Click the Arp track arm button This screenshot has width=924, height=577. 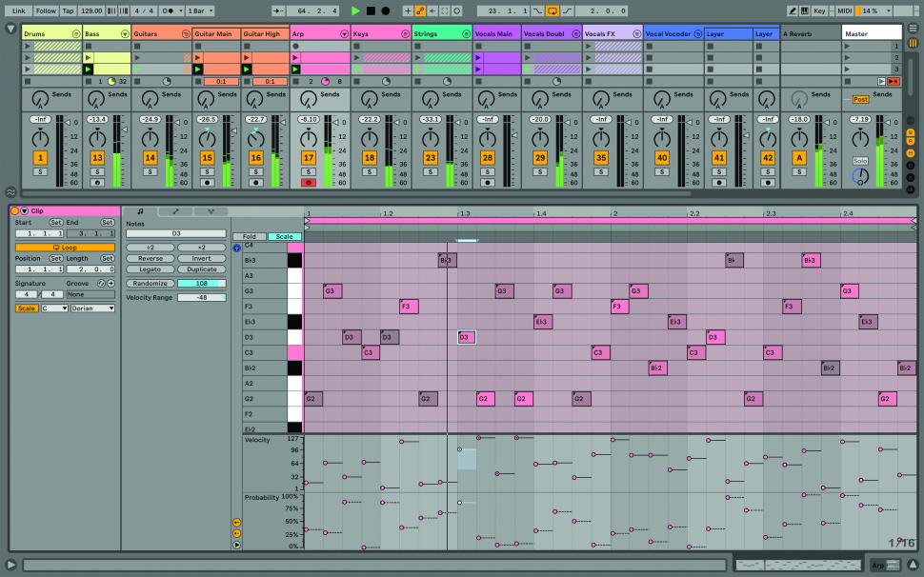point(309,182)
